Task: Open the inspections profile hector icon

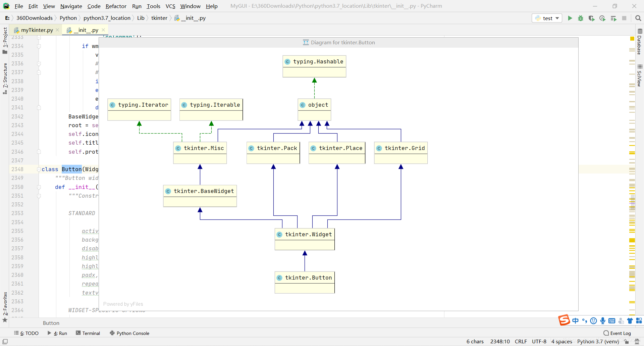Action: pos(637,342)
